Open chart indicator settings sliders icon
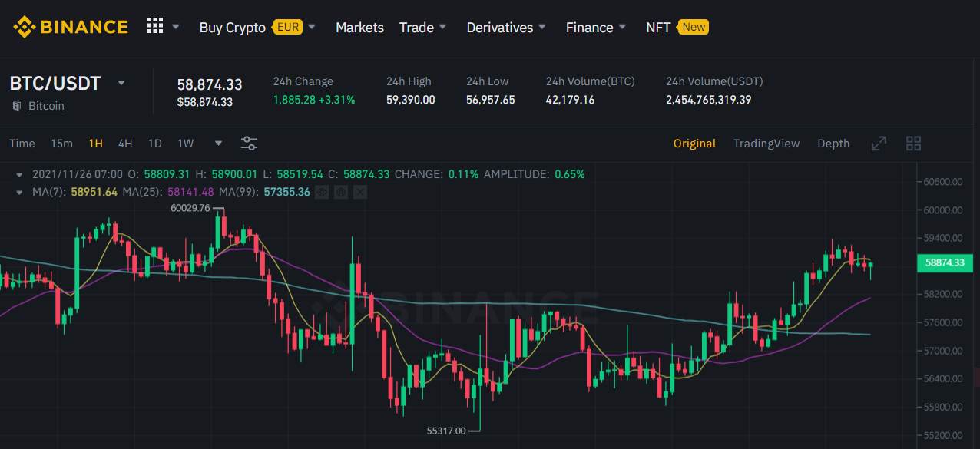The image size is (980, 449). click(x=249, y=144)
